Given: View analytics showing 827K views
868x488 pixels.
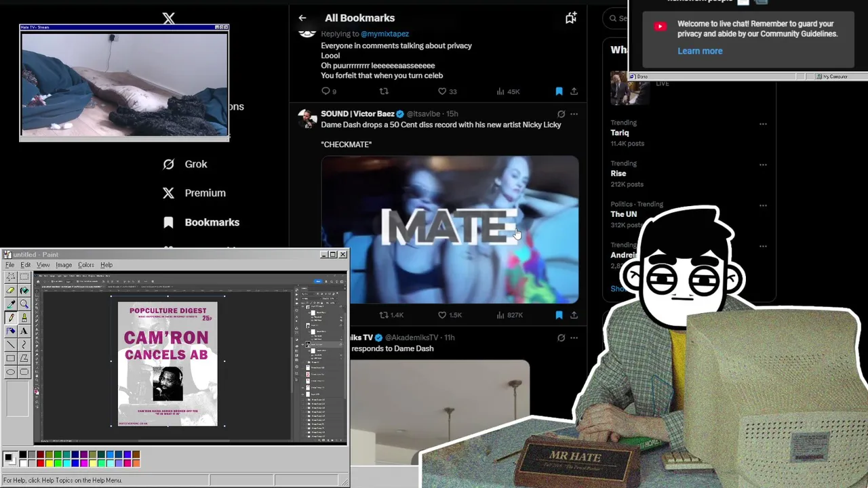Looking at the screenshot, I should (509, 314).
